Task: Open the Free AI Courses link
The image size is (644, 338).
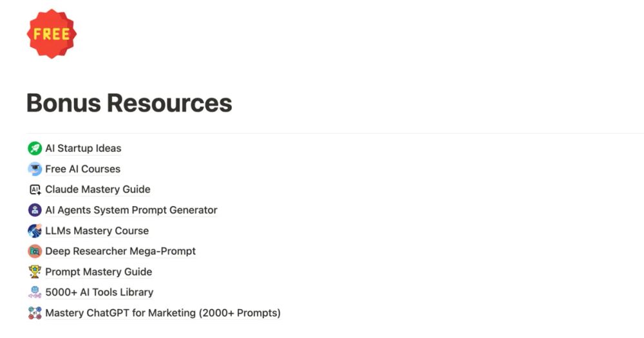Action: 83,169
